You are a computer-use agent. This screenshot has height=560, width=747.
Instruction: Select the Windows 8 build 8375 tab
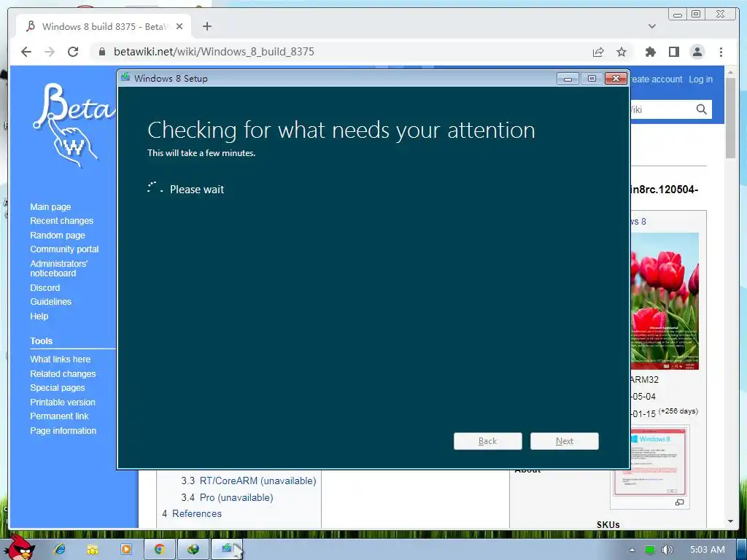[x=104, y=27]
